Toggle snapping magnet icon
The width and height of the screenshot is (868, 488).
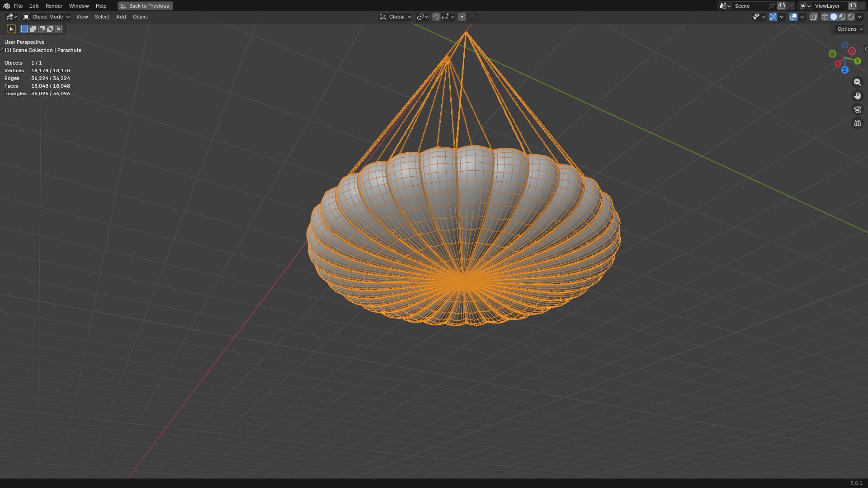tap(436, 17)
